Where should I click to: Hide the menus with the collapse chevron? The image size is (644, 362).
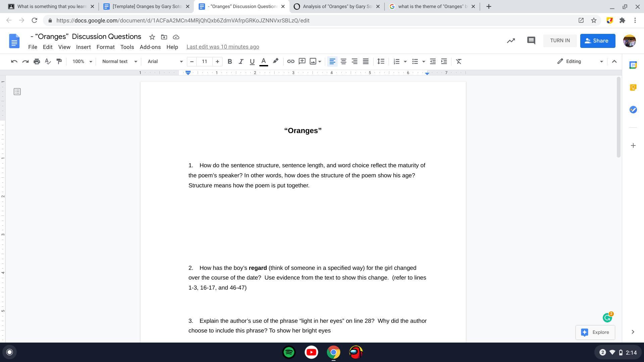pyautogui.click(x=614, y=61)
